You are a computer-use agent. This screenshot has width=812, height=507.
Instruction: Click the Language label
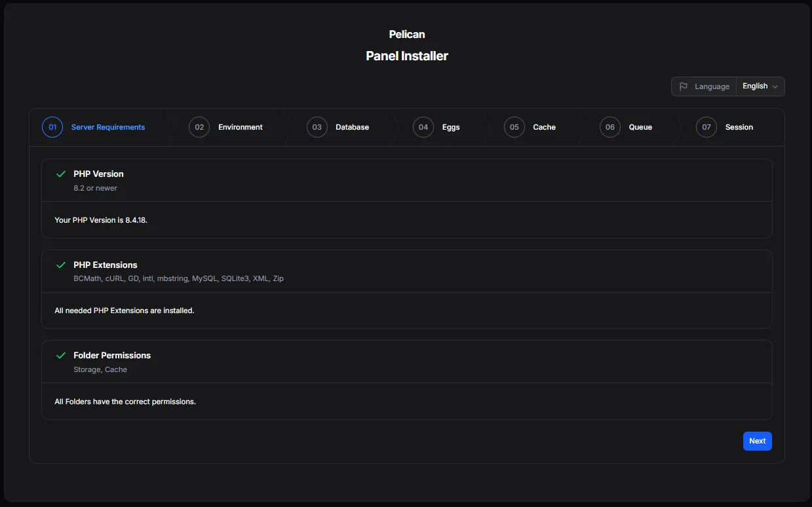(712, 86)
